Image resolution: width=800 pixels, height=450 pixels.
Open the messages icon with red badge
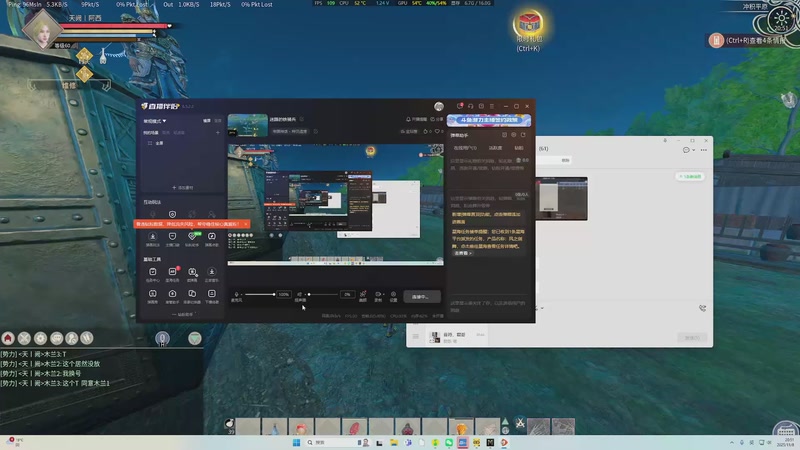(460, 106)
